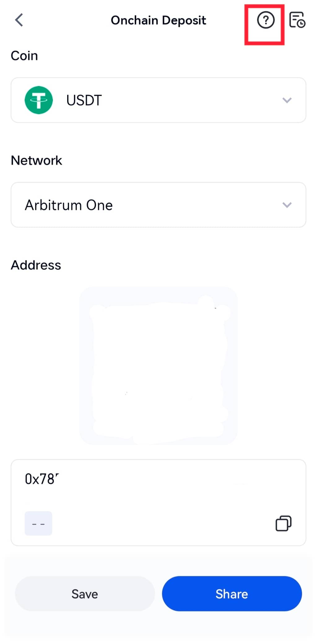This screenshot has height=644, width=317.
Task: Click the Coin section label
Action: [x=24, y=56]
